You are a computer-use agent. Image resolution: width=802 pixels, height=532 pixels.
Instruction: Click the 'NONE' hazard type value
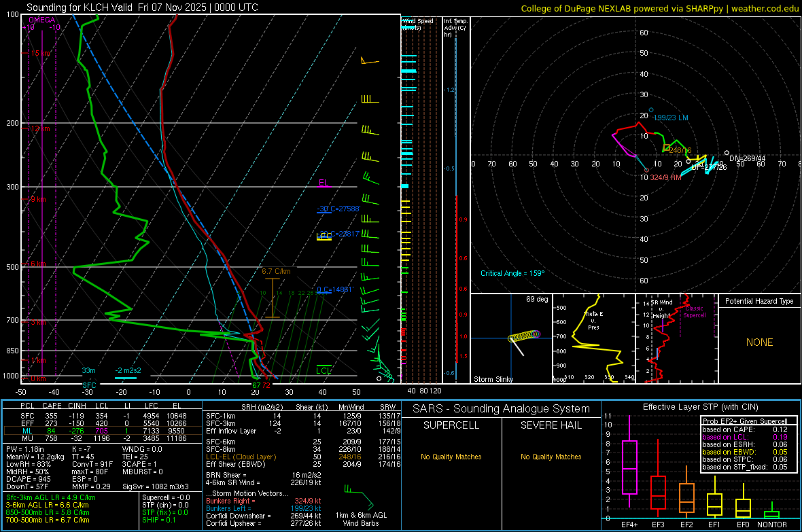(760, 342)
